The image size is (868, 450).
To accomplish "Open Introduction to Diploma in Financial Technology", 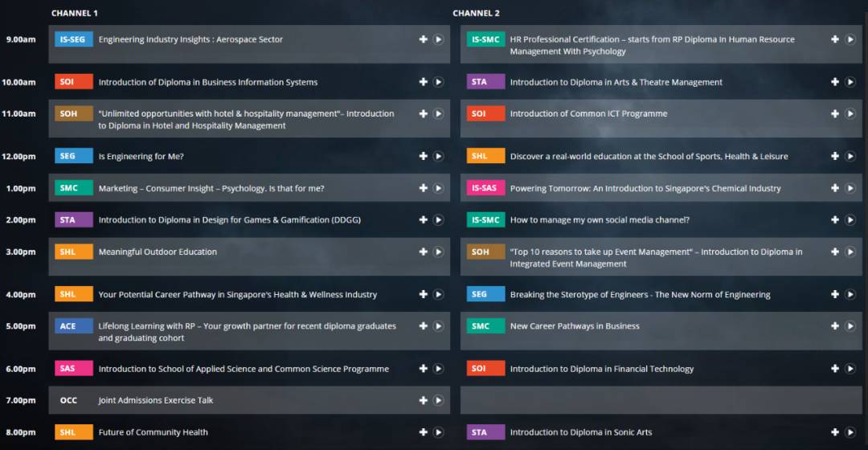I will [x=601, y=369].
